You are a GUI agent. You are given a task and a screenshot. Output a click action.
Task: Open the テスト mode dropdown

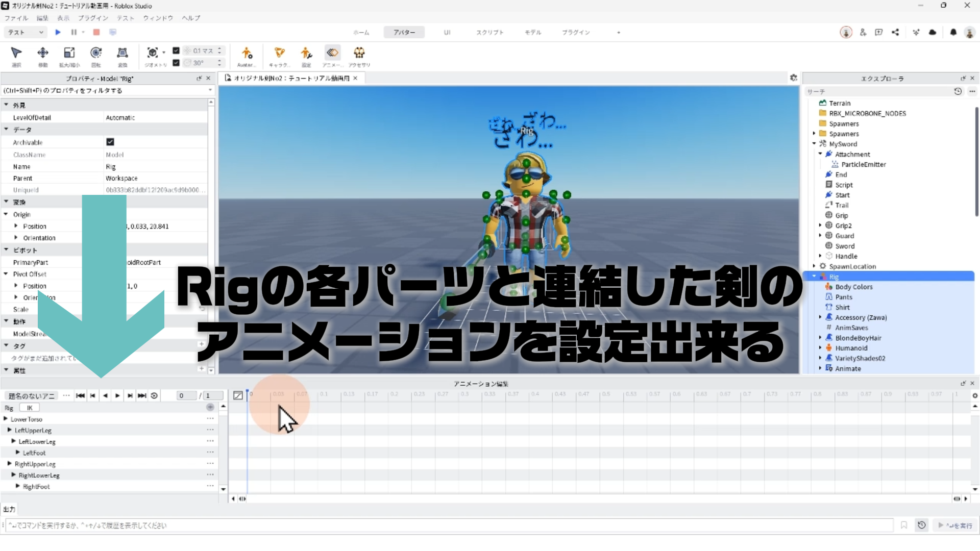(26, 32)
